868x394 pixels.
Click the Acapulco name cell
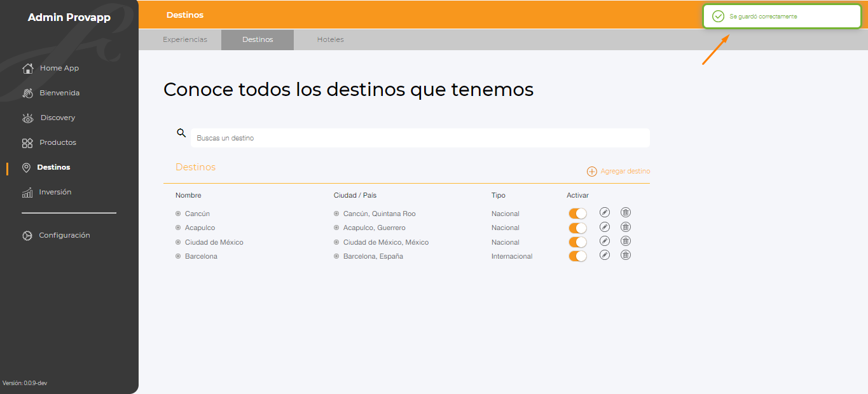click(x=200, y=228)
